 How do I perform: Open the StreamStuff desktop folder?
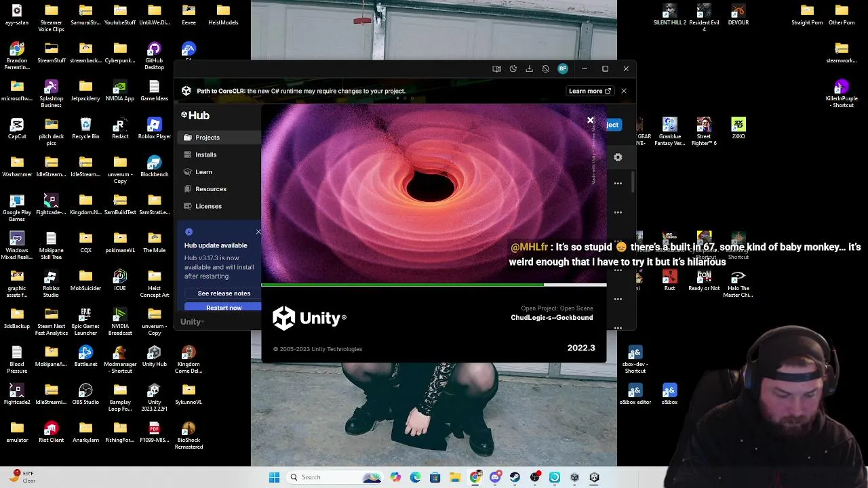51,52
